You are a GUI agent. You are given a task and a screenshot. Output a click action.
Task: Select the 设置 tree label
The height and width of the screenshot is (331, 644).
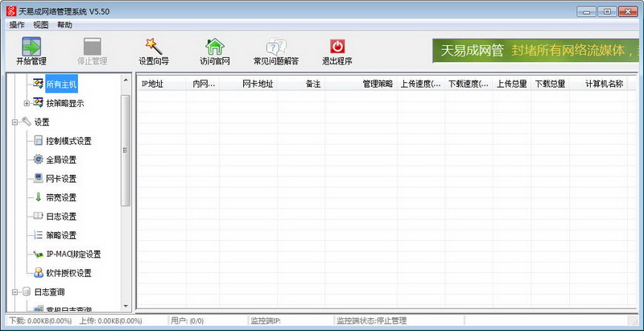(42, 122)
